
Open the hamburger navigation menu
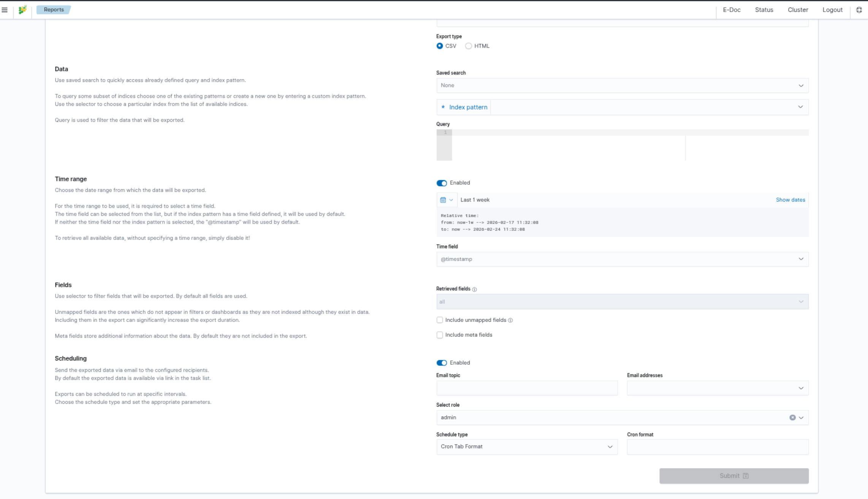click(x=5, y=10)
